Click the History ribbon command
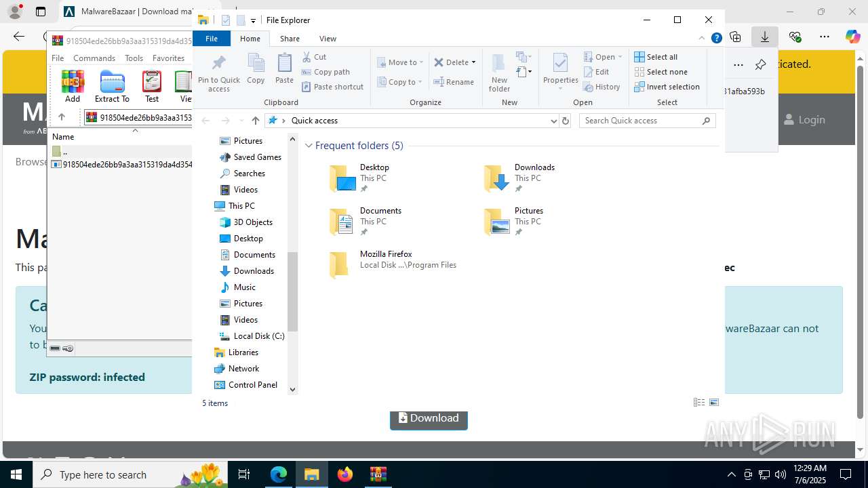The image size is (868, 488). (601, 87)
